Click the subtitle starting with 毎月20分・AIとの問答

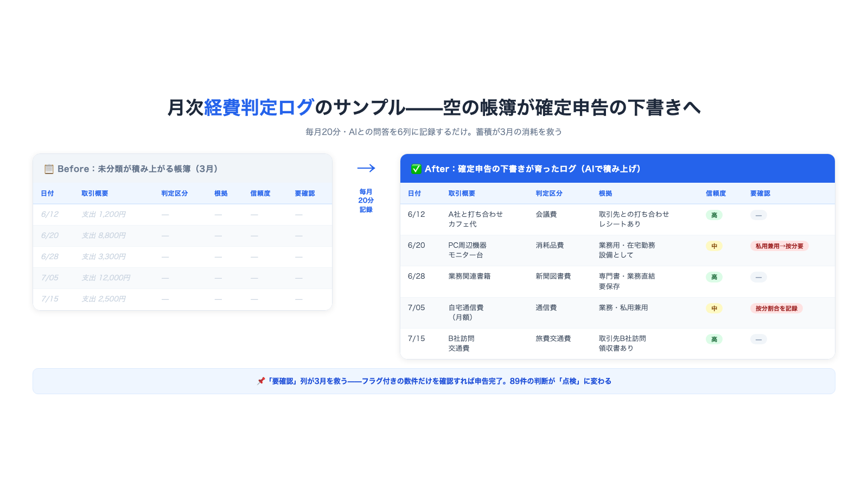(x=434, y=132)
